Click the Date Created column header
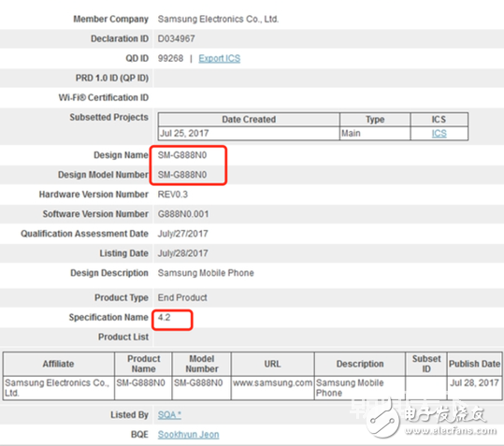This screenshot has width=504, height=446. point(249,119)
